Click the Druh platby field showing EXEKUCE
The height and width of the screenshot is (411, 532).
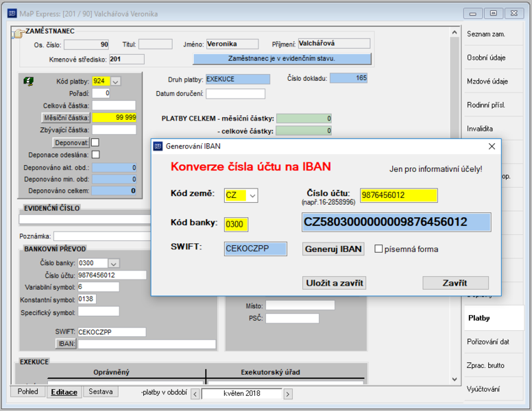[x=238, y=79]
